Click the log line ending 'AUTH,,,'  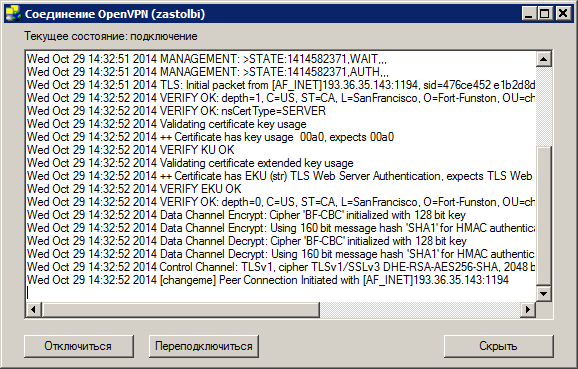click(x=208, y=72)
